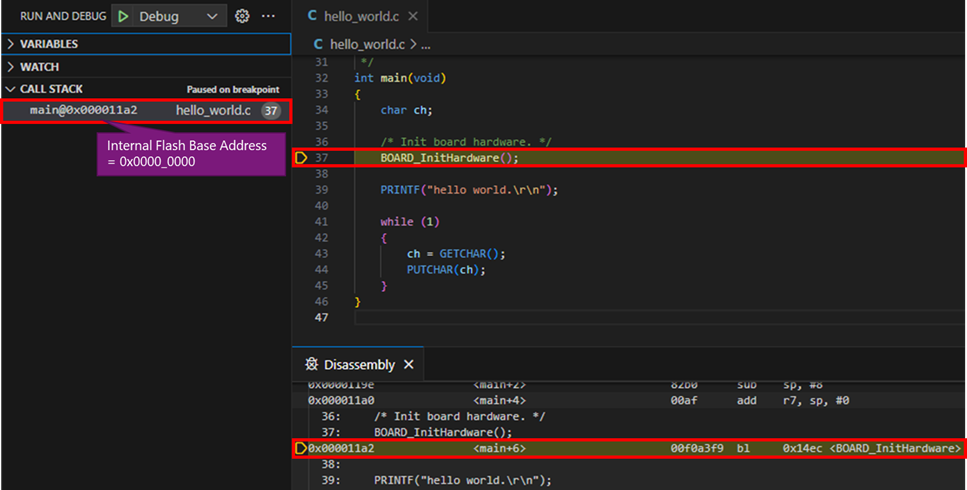Click the line 37 badge in call stack
Image resolution: width=967 pixels, height=490 pixels.
tap(270, 111)
